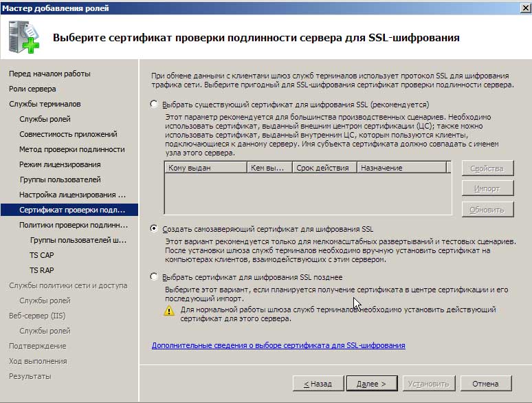
Task: Select choose SSL certificate later radio option
Action: tap(154, 276)
